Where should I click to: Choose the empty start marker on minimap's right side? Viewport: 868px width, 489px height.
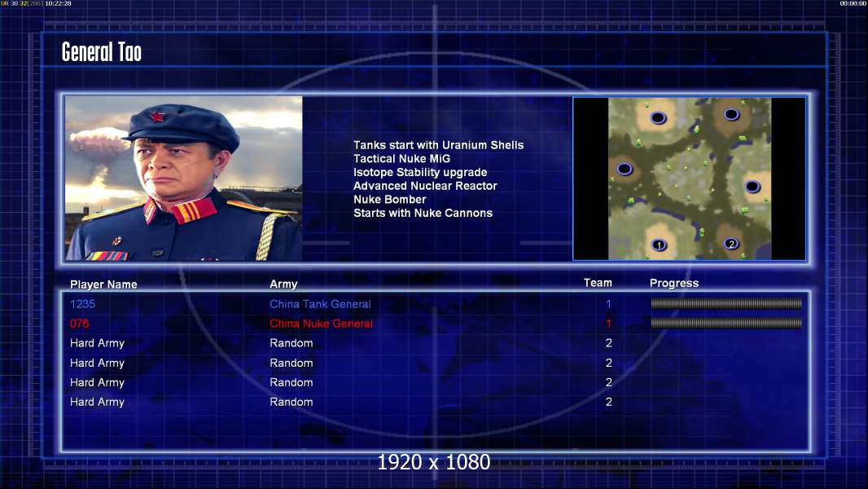click(752, 187)
